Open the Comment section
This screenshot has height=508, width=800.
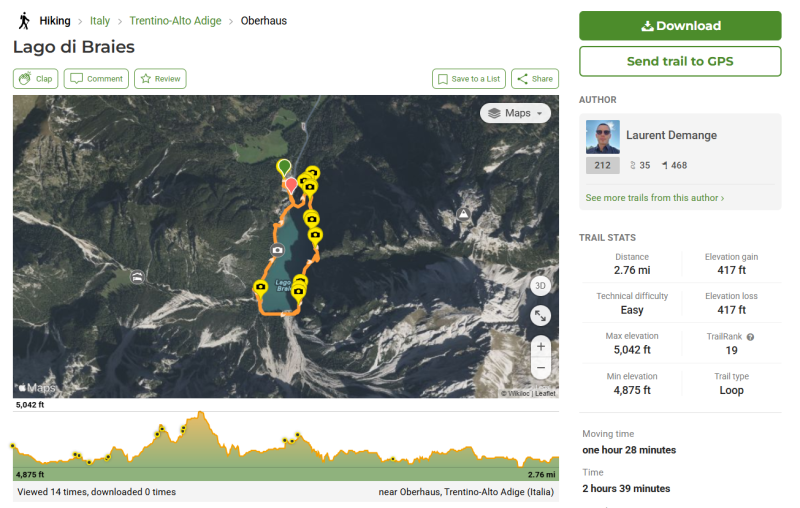point(96,79)
